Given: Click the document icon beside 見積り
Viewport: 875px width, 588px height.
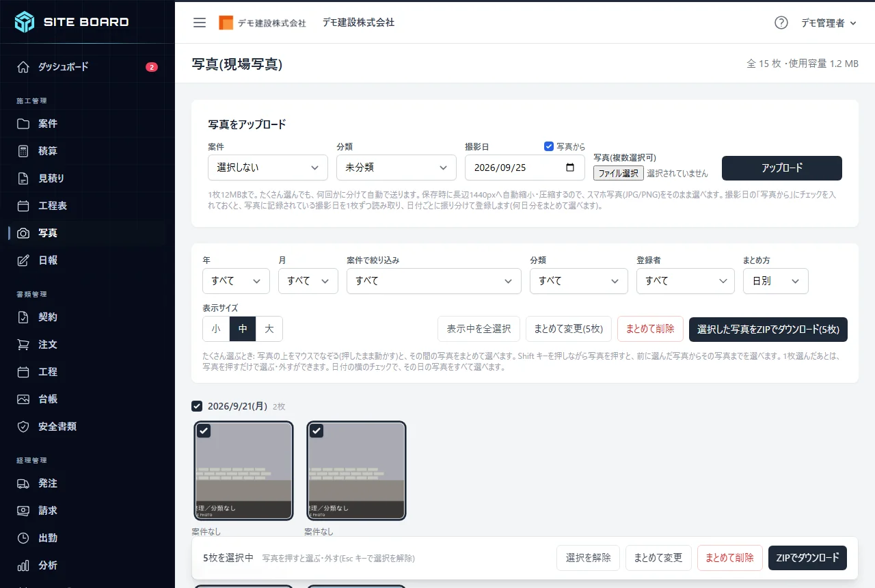Looking at the screenshot, I should [23, 178].
